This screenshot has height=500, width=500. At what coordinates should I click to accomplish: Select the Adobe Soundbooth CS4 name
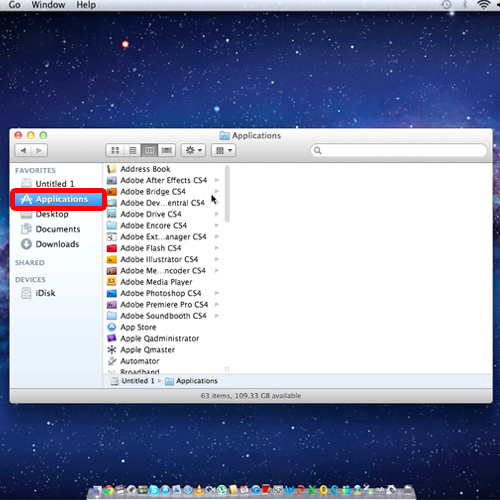tap(163, 316)
